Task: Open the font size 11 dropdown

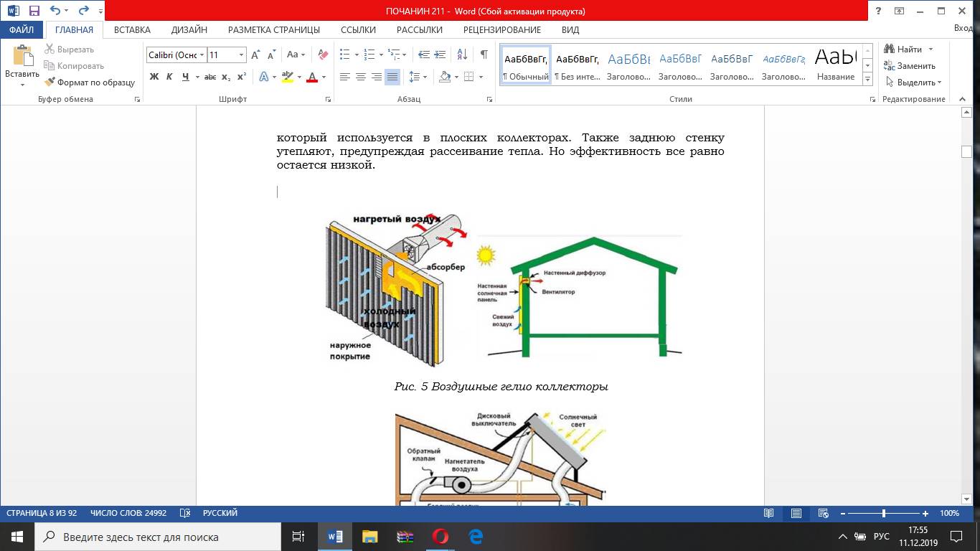Action: point(242,55)
